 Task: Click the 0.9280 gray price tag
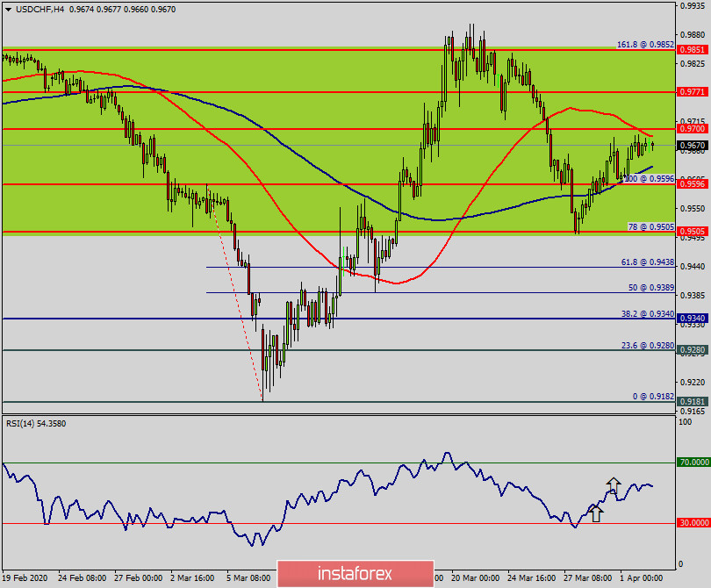click(x=693, y=350)
